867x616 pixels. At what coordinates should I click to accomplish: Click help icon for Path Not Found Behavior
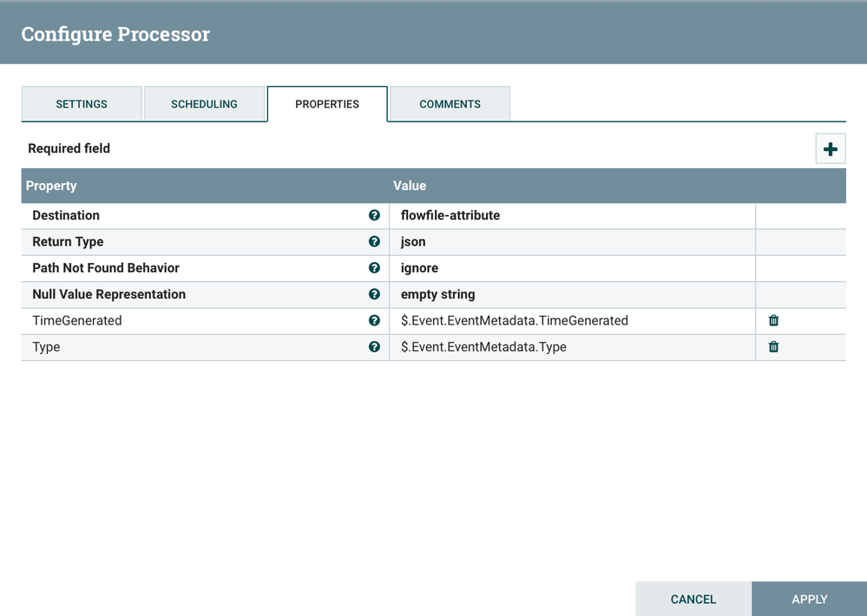pos(374,268)
